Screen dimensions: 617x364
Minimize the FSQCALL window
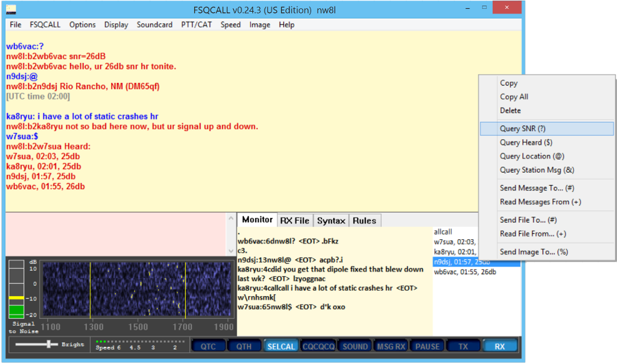468,8
